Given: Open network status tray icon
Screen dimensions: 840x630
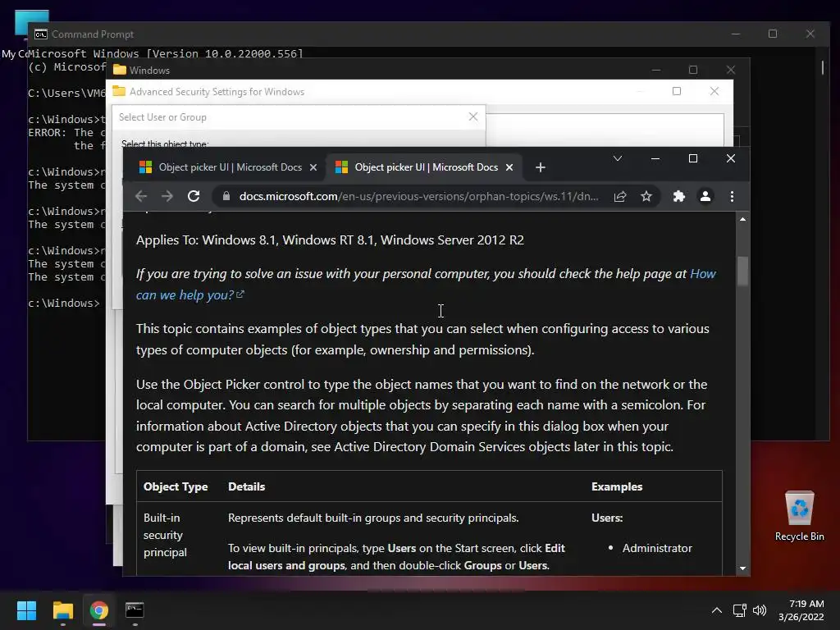Looking at the screenshot, I should tap(739, 610).
